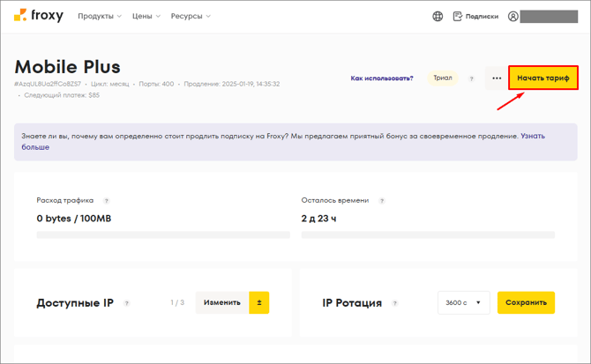
Task: Click help icon beside Осталось времени
Action: pyautogui.click(x=382, y=201)
